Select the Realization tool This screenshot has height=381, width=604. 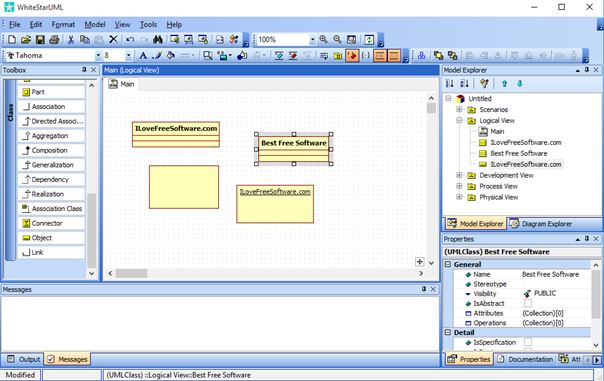pos(51,194)
